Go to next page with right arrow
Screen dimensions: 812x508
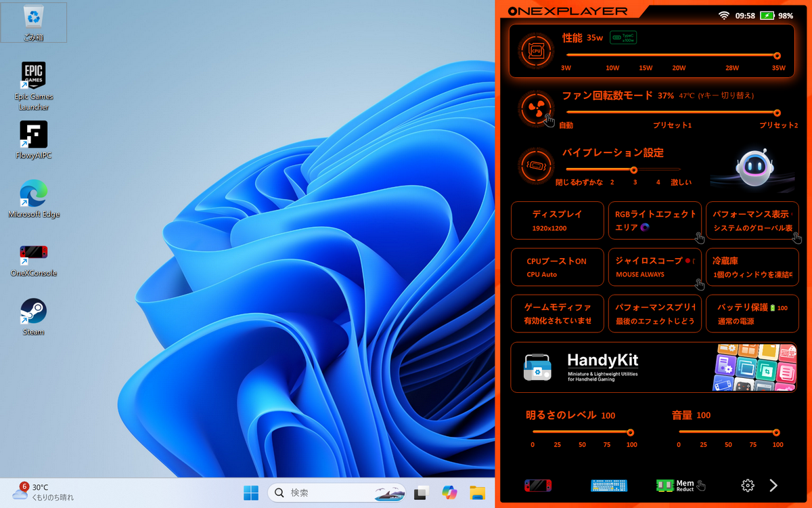tap(773, 485)
